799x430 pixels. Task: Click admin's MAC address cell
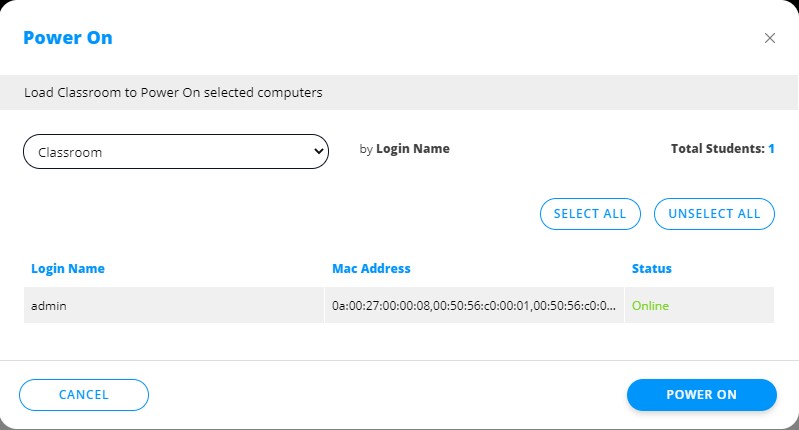pyautogui.click(x=474, y=306)
